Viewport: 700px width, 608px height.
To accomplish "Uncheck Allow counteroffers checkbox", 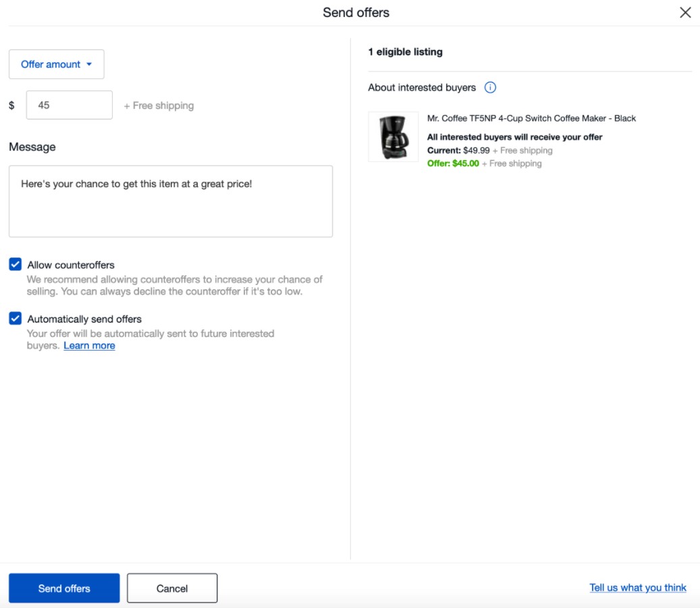I will coord(15,264).
